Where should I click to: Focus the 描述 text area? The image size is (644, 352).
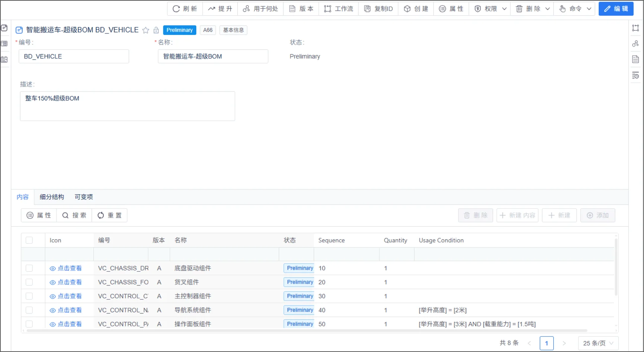pyautogui.click(x=128, y=106)
